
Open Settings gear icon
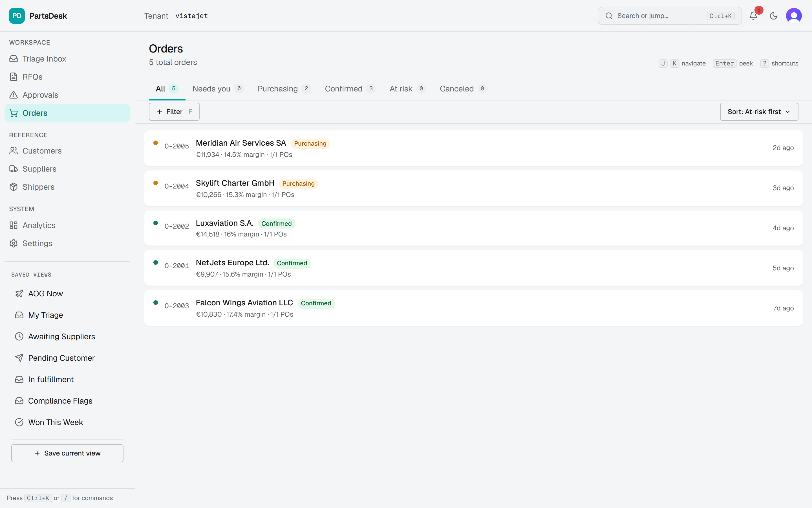(14, 244)
